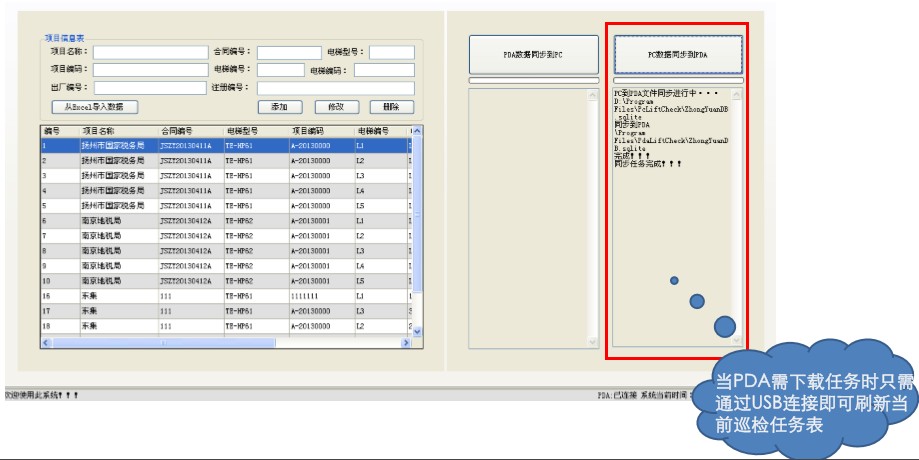Click the 电梯编号 column header
The image size is (919, 460).
(381, 131)
